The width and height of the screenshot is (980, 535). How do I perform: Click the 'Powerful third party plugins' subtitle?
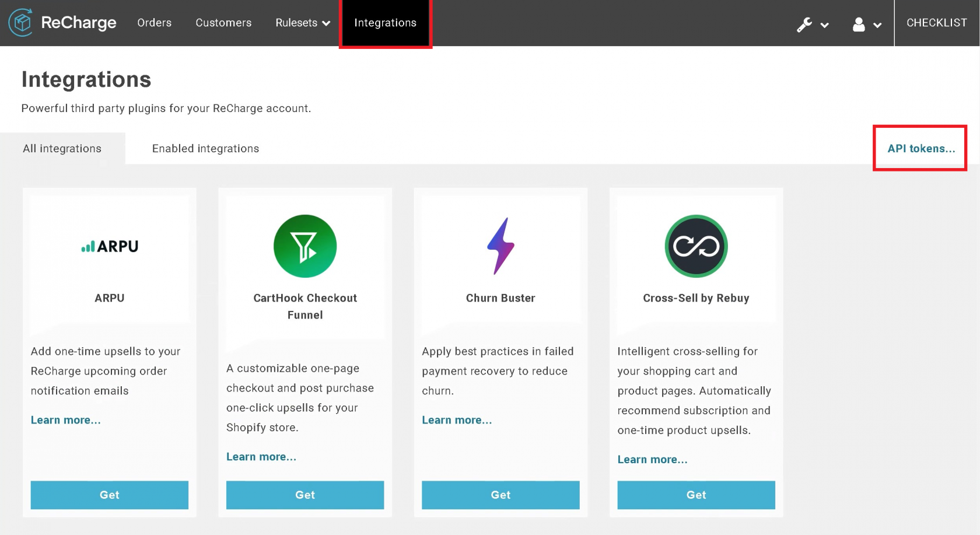(166, 109)
